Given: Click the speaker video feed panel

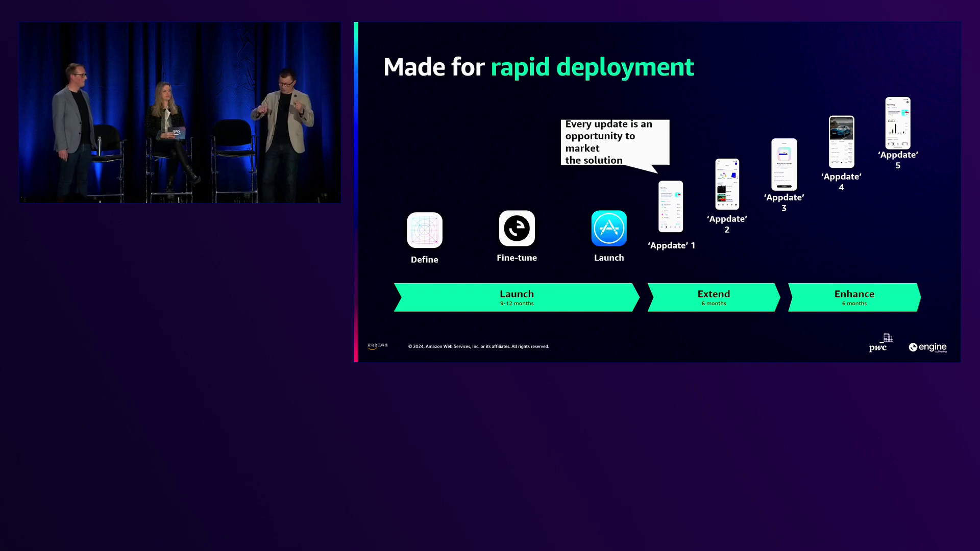Looking at the screenshot, I should point(180,112).
